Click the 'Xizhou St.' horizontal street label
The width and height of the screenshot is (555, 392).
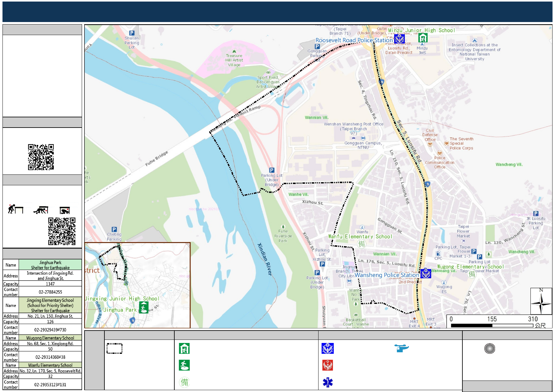pyautogui.click(x=313, y=202)
